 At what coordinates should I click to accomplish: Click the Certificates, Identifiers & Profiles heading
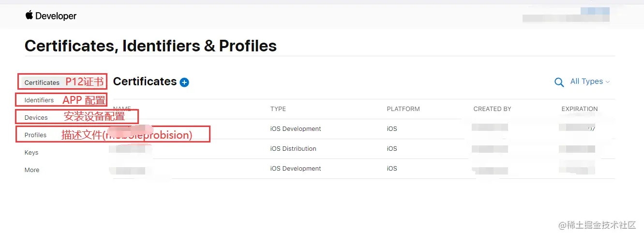click(150, 46)
